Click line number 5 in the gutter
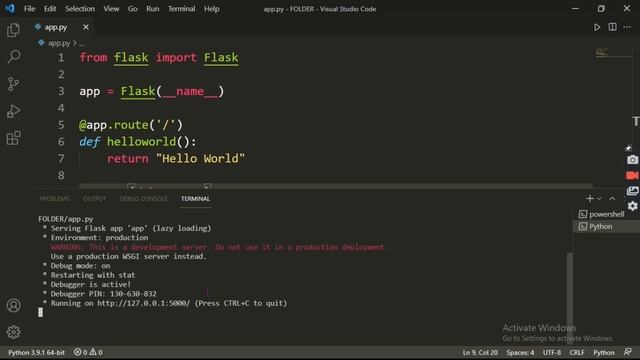The image size is (640, 360). (x=61, y=125)
